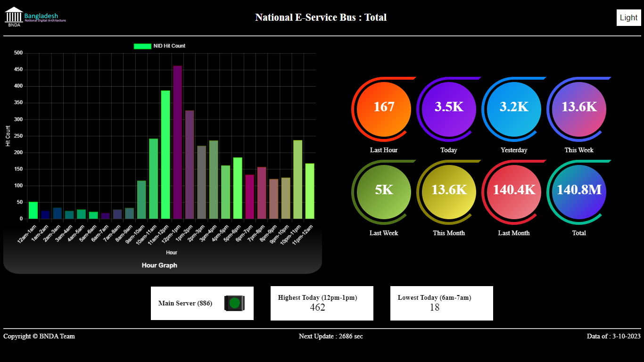Click the Next Update countdown text
This screenshot has height=362, width=644.
(x=331, y=336)
